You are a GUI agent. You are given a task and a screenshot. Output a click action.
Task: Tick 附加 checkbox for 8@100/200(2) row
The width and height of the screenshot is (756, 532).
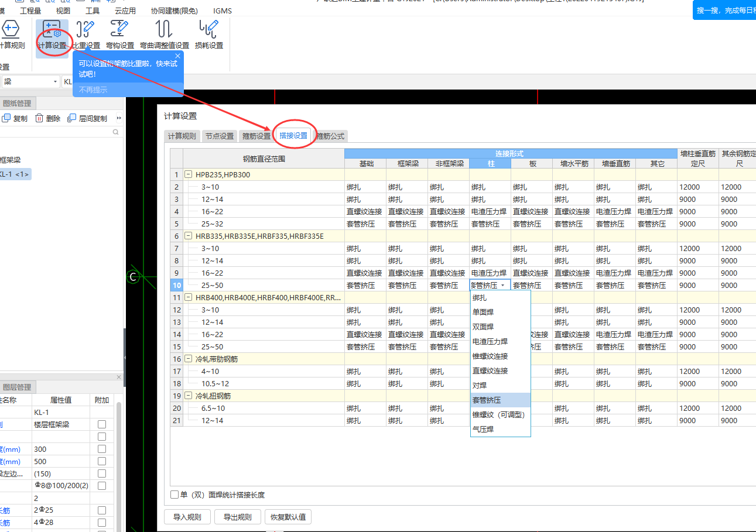102,486
